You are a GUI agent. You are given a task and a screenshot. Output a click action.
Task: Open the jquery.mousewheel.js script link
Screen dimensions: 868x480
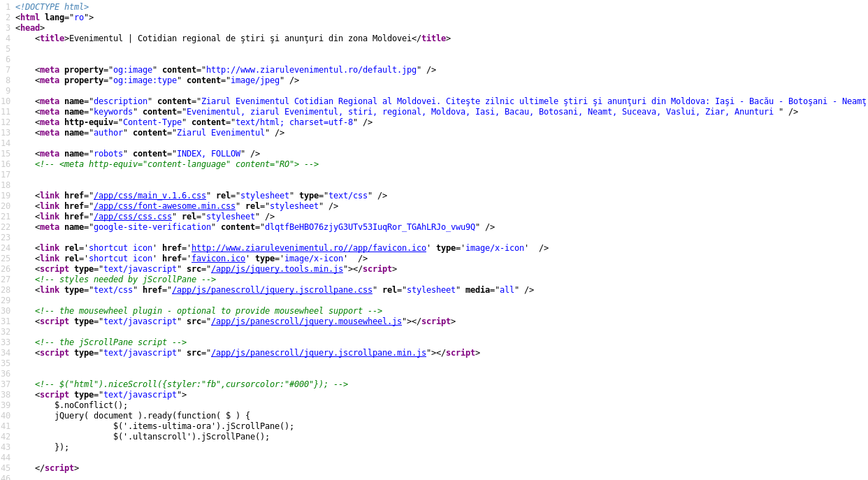(x=306, y=321)
